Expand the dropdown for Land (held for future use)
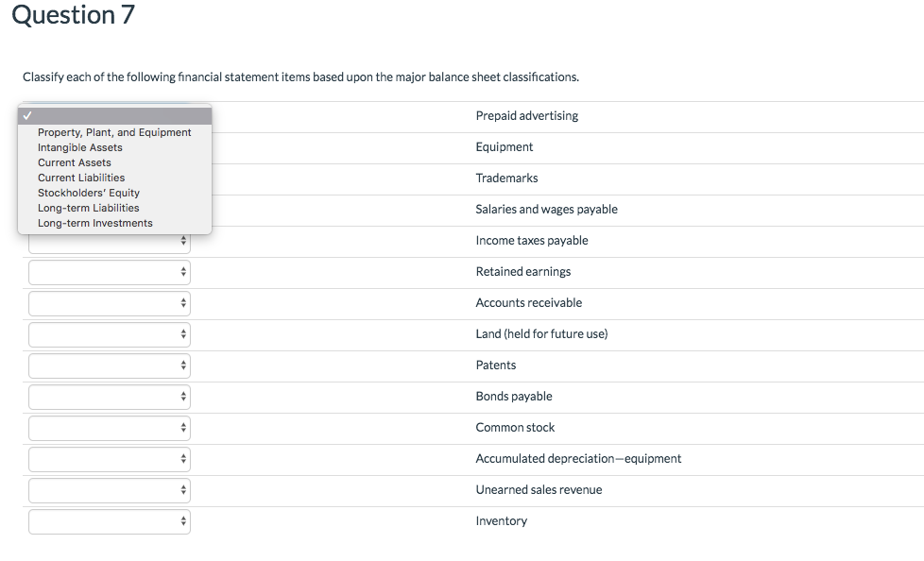This screenshot has width=924, height=561. coord(110,334)
